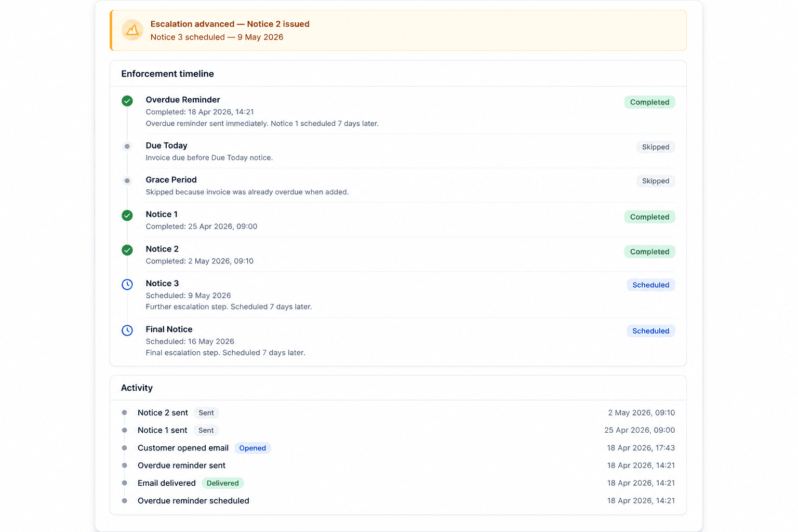The height and width of the screenshot is (532, 798).
Task: Click the Sent badge beside Notice 1 sent
Action: point(206,430)
